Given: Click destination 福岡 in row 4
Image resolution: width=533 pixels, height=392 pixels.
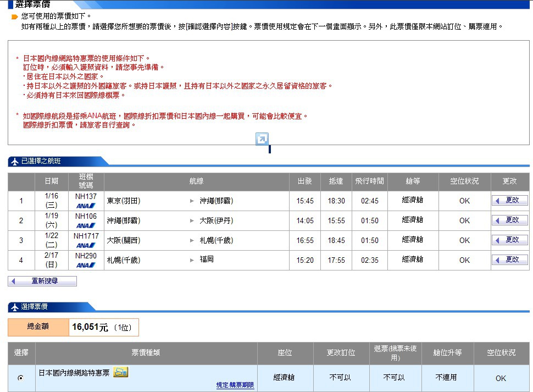Looking at the screenshot, I should 207,260.
